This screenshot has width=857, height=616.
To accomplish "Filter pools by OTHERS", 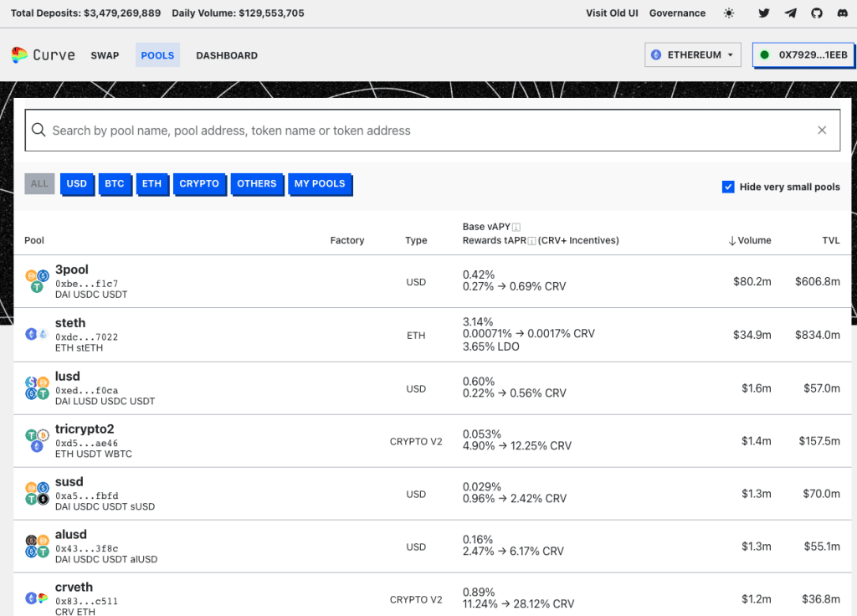I will pos(256,183).
